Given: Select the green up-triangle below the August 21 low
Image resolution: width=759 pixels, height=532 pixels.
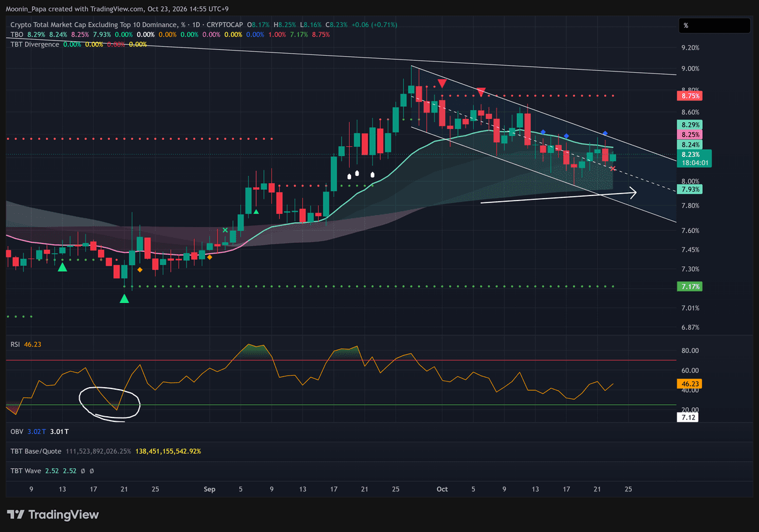Looking at the screenshot, I should tap(124, 298).
